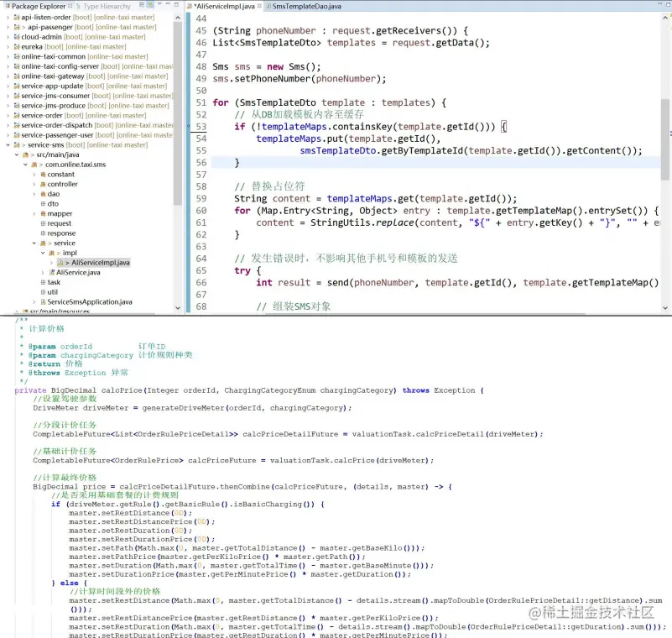Image resolution: width=672 pixels, height=638 pixels.
Task: Click calcPrice method name in lower code
Action: click(x=122, y=390)
